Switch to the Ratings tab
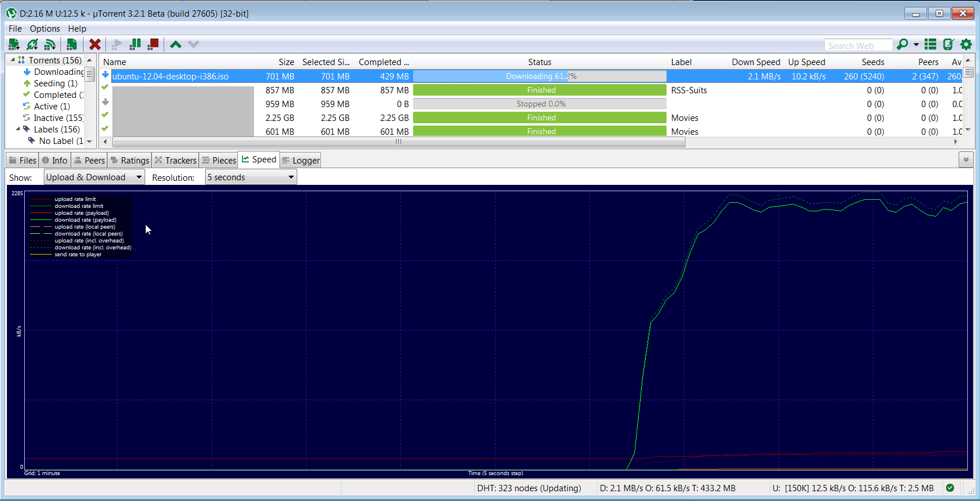This screenshot has height=501, width=980. [x=130, y=161]
